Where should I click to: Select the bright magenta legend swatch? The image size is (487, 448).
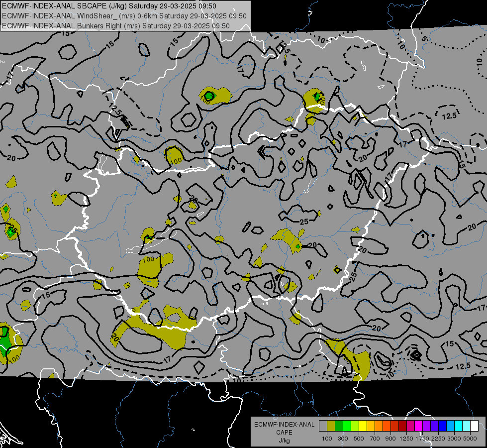coord(419,426)
